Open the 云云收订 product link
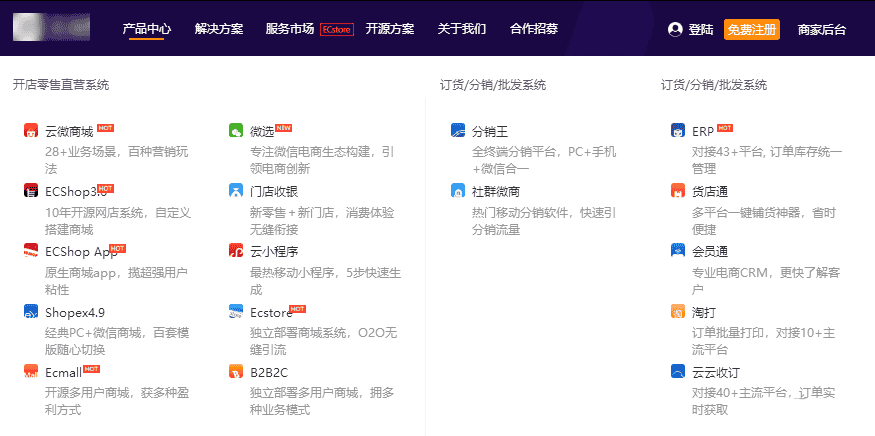This screenshot has height=436, width=875. pos(716,372)
